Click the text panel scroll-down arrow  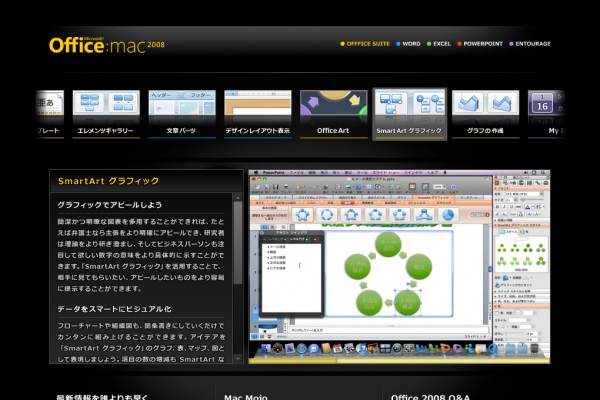coord(238,359)
